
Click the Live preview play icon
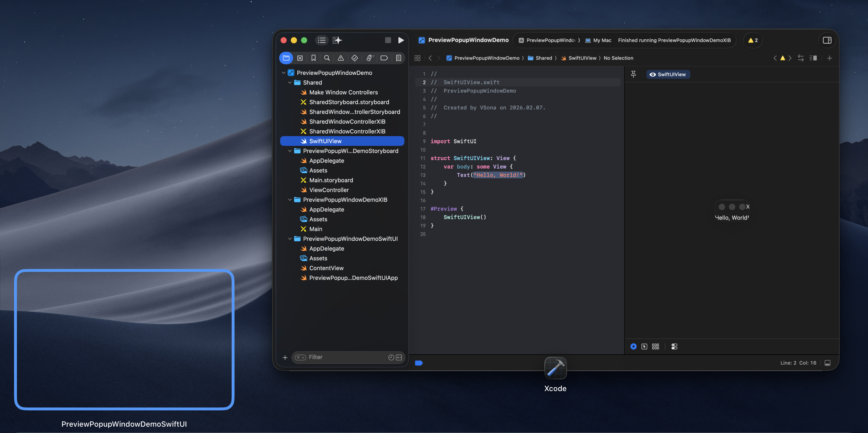[633, 346]
